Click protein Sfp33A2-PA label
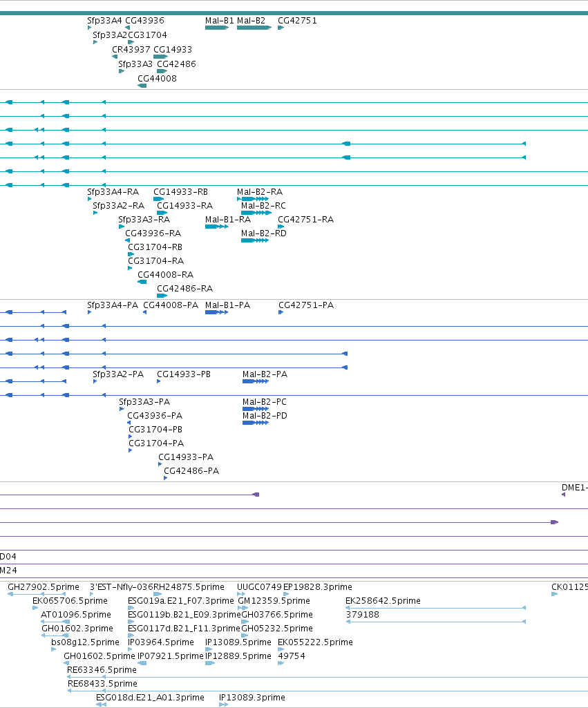Viewport: 588px width, 708px height. (x=118, y=374)
